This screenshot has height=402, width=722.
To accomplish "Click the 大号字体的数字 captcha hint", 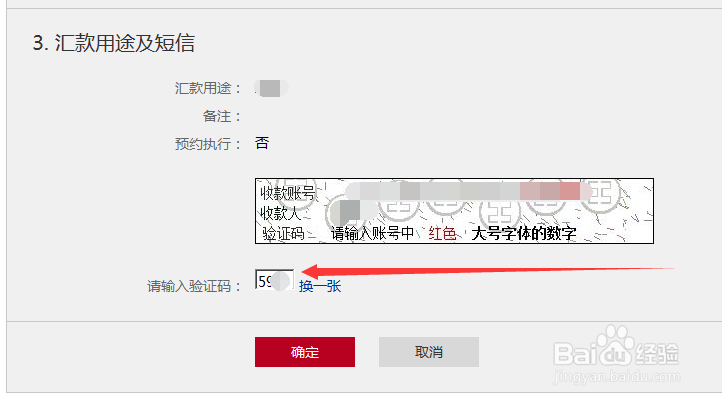I will pos(524,233).
